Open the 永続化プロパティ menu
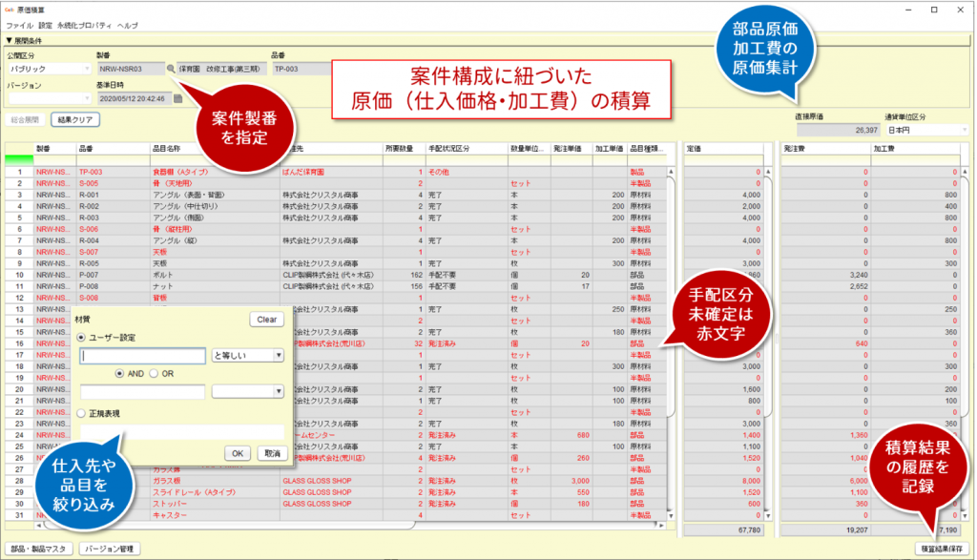The width and height of the screenshot is (977, 560). (84, 26)
